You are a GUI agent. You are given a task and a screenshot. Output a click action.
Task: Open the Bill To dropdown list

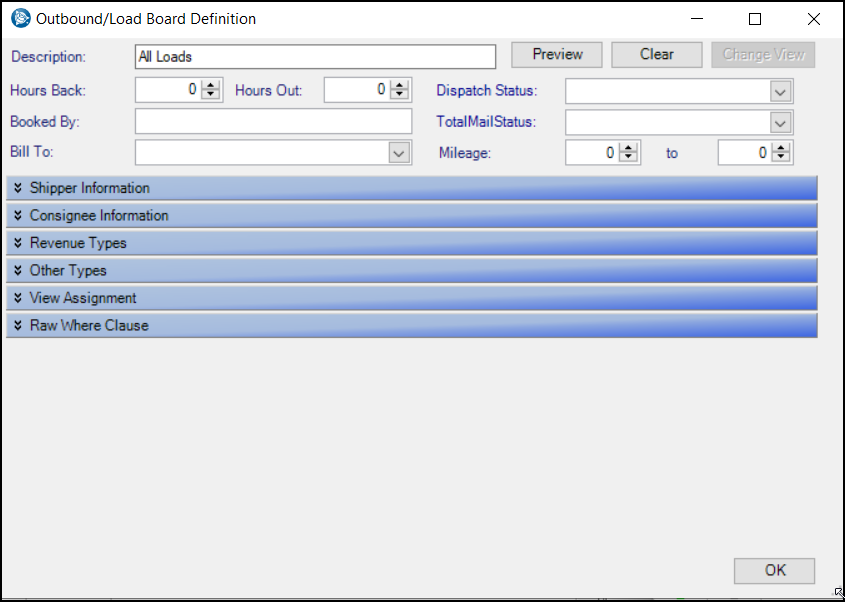tap(399, 153)
